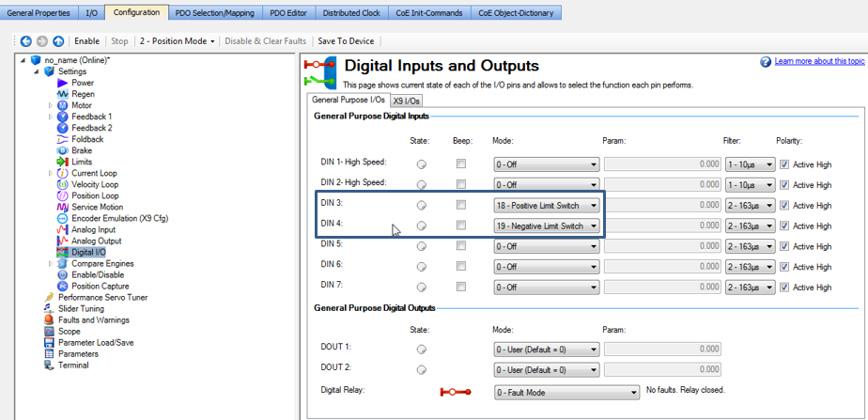
Task: Toggle the DIN 3 Beep checkbox
Action: (461, 205)
